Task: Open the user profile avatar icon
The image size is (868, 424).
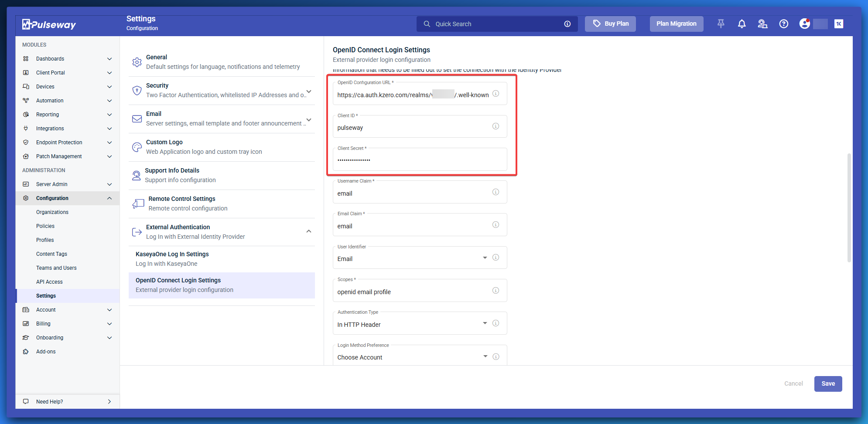Action: (x=804, y=24)
